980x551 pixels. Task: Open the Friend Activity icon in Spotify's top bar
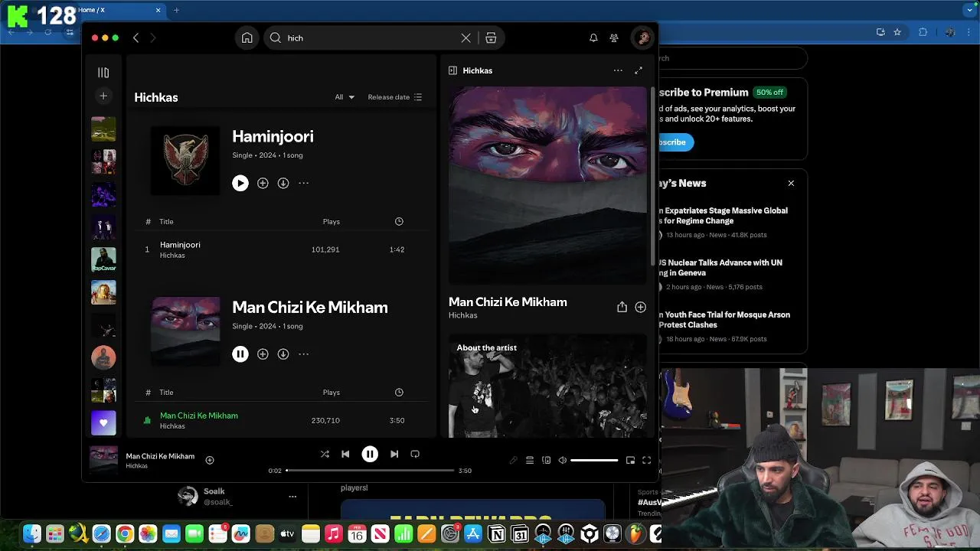614,37
